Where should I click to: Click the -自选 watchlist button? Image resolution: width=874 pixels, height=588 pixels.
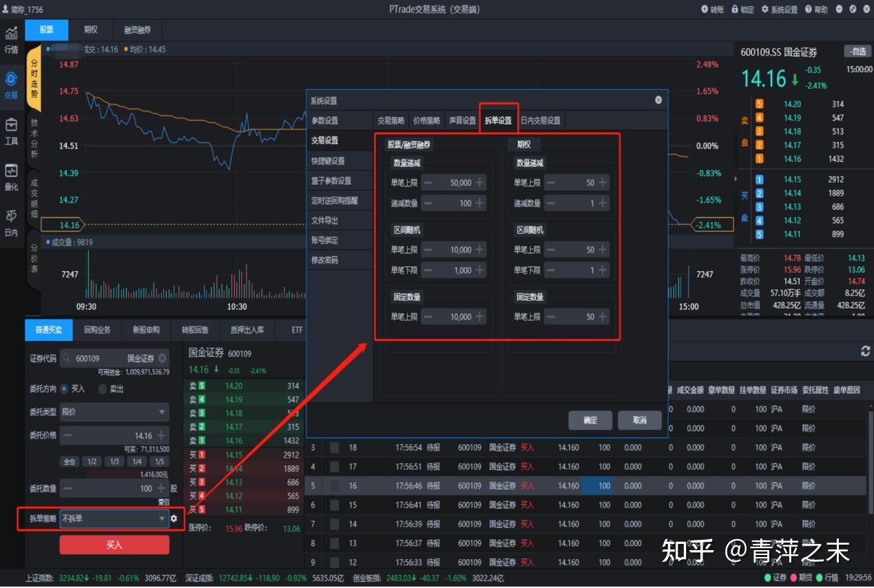tap(857, 52)
